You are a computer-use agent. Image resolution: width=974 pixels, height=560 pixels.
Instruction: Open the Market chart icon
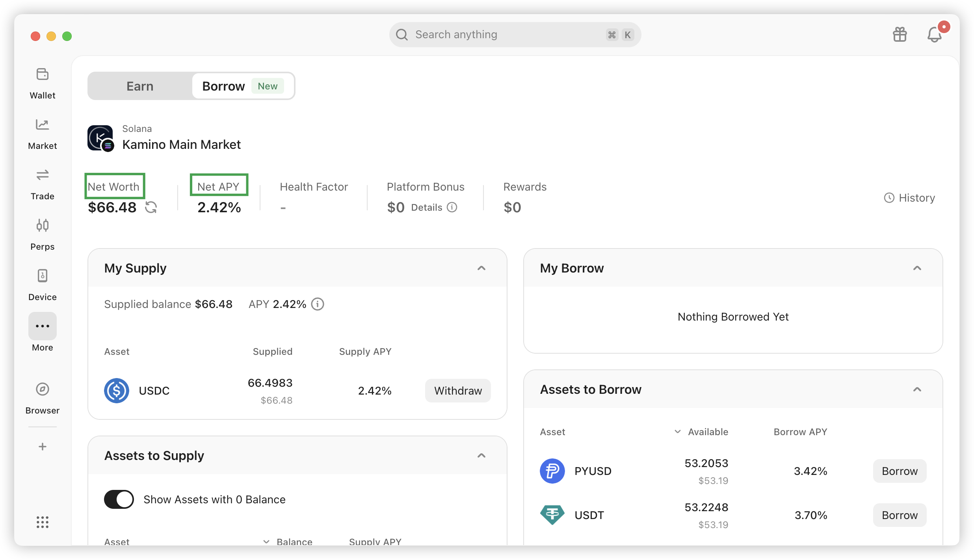tap(43, 124)
